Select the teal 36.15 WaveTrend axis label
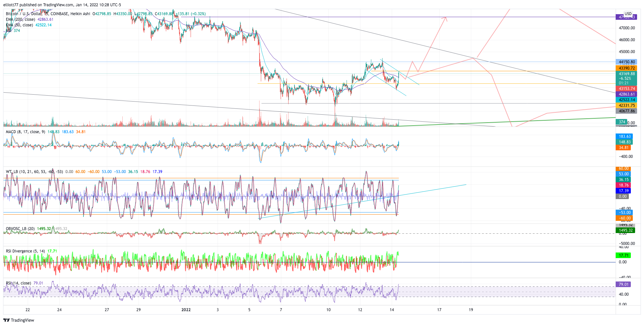 coord(623,180)
